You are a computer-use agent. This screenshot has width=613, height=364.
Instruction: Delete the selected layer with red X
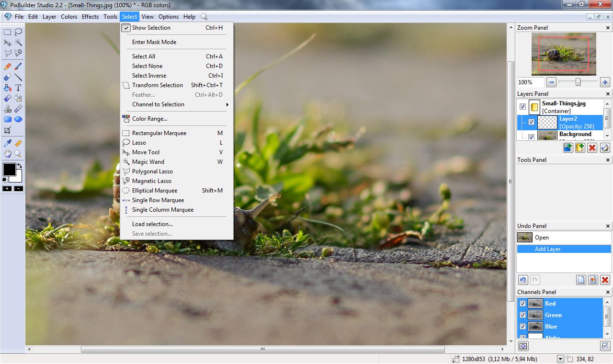click(592, 148)
